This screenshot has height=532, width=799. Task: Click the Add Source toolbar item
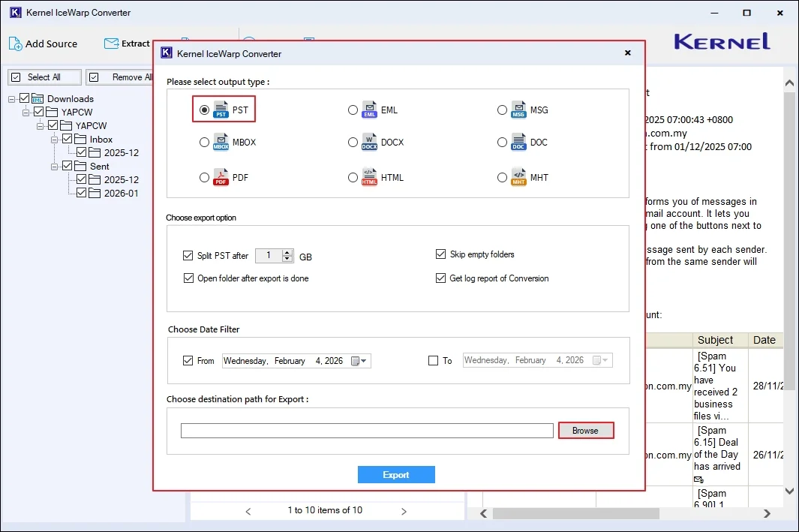pyautogui.click(x=44, y=44)
